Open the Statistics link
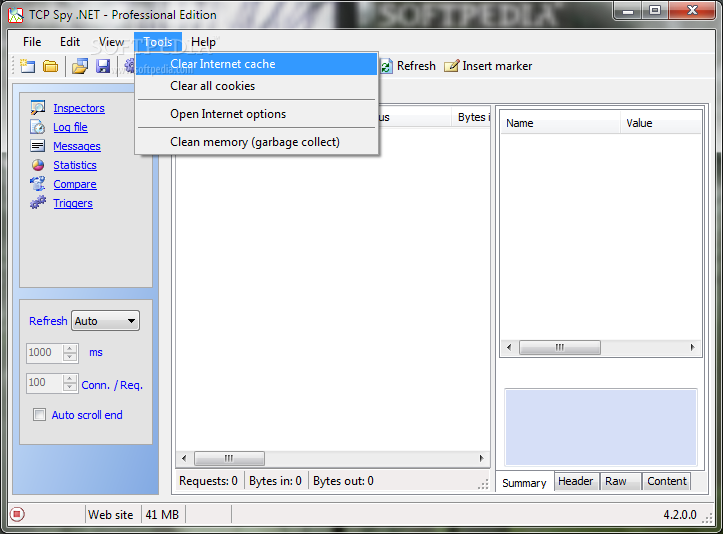 pyautogui.click(x=75, y=165)
